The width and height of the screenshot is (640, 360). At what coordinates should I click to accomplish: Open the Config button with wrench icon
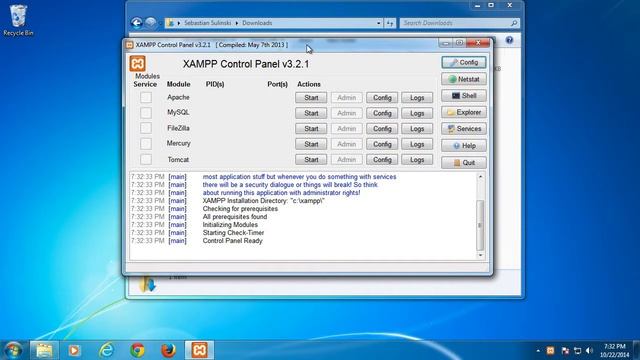click(x=464, y=62)
